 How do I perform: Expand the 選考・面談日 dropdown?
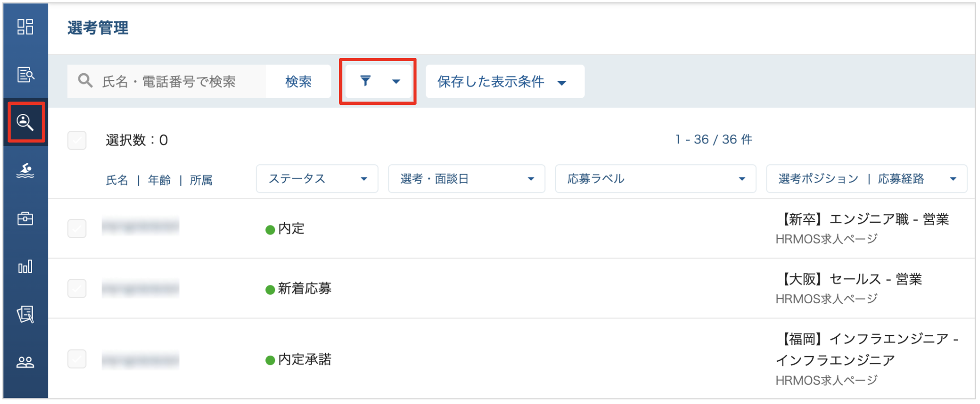tap(467, 179)
